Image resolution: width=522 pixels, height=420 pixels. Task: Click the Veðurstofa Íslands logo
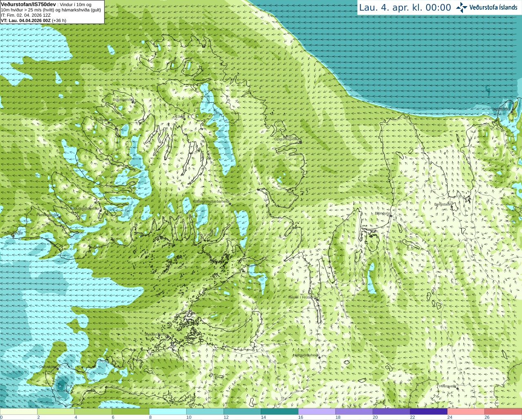click(x=487, y=7)
